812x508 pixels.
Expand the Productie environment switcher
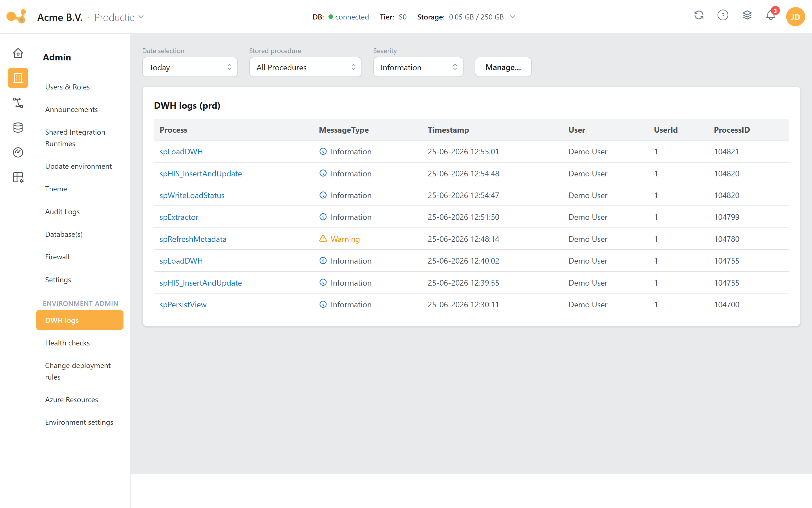[x=119, y=17]
